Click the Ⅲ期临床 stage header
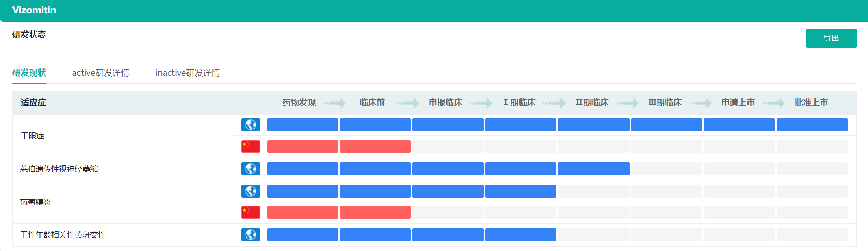Viewport: 868px width, 251px height. pyautogui.click(x=665, y=103)
